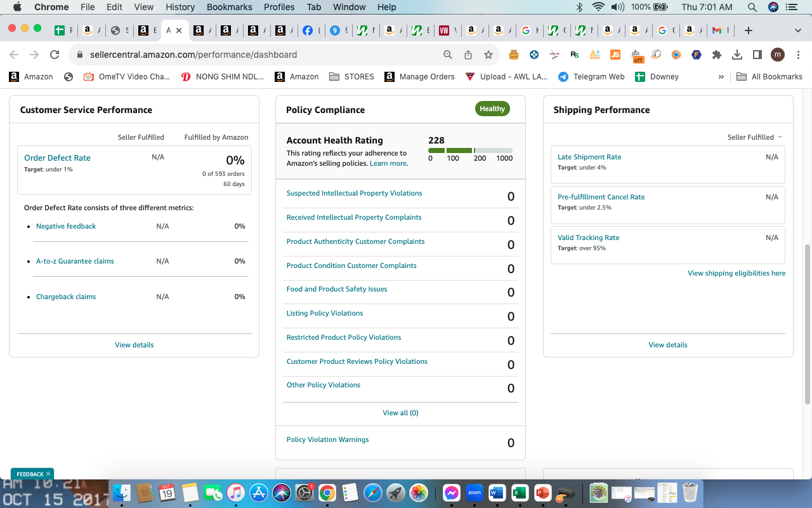Expand the tab search chevron
The image size is (812, 508).
pos(798,30)
